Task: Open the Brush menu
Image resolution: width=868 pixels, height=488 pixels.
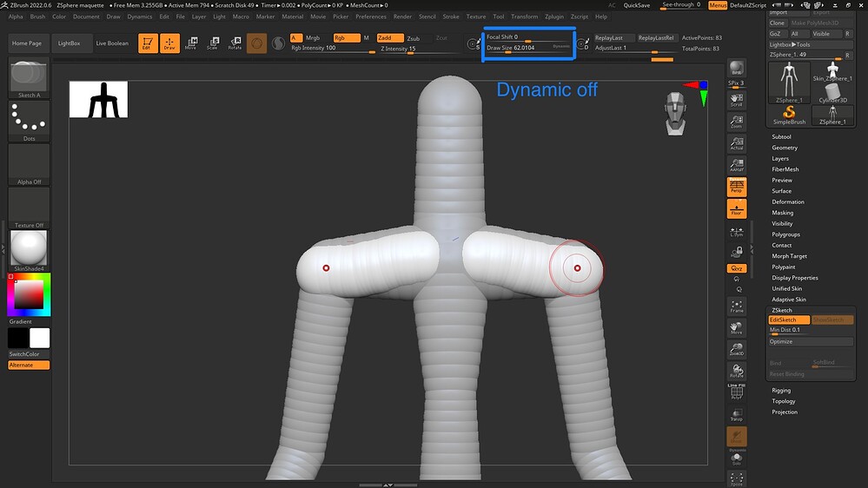Action: pos(37,16)
